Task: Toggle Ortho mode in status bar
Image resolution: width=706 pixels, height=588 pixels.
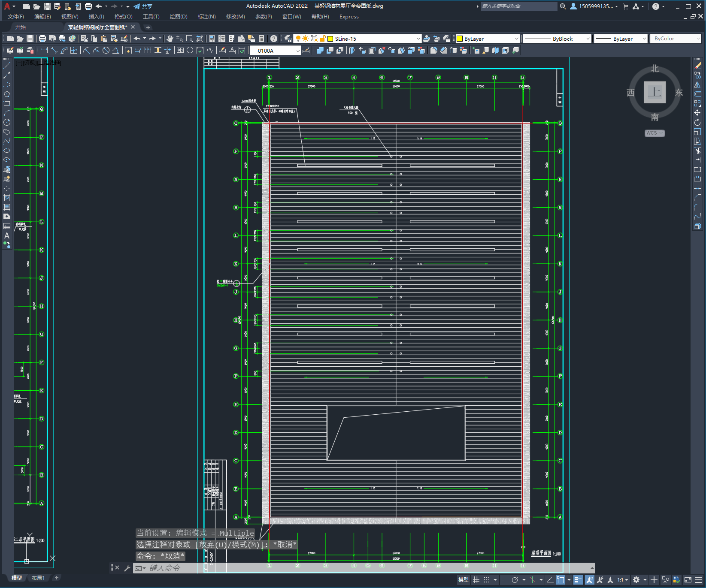Action: pos(505,580)
